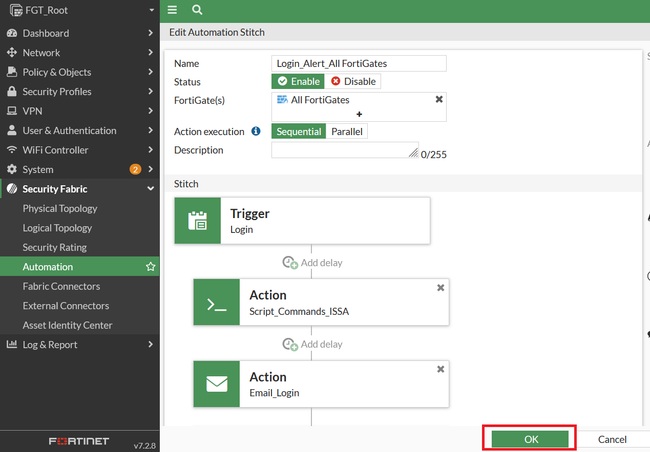
Task: Click the System gear icon
Action: [x=12, y=169]
